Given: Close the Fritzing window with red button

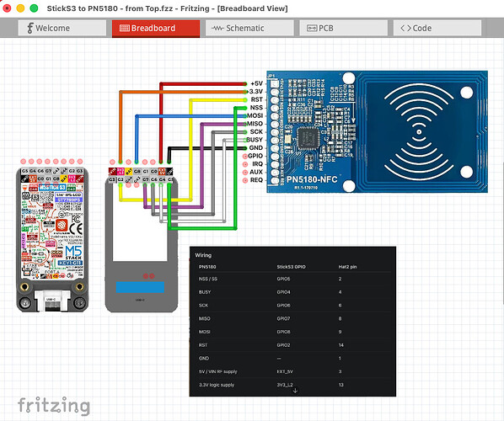Looking at the screenshot, I should click(x=7, y=8).
